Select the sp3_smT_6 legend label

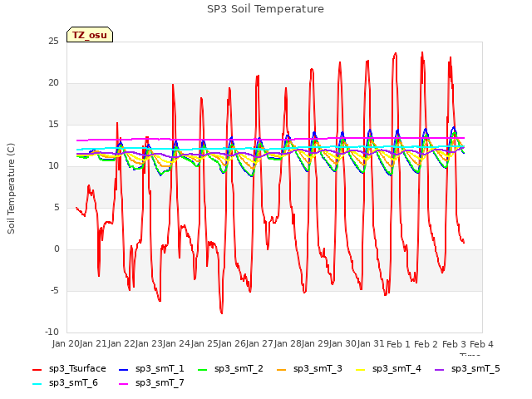tap(73, 383)
